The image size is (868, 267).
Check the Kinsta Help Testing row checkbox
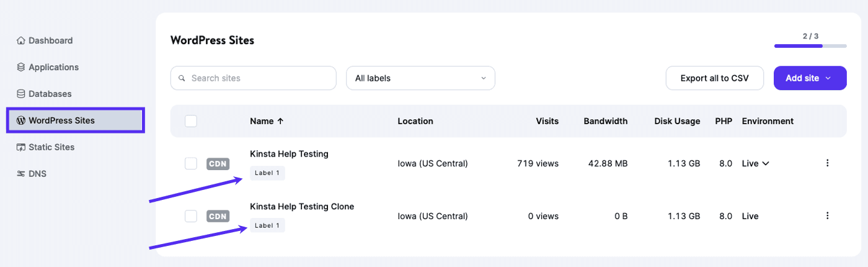click(191, 163)
